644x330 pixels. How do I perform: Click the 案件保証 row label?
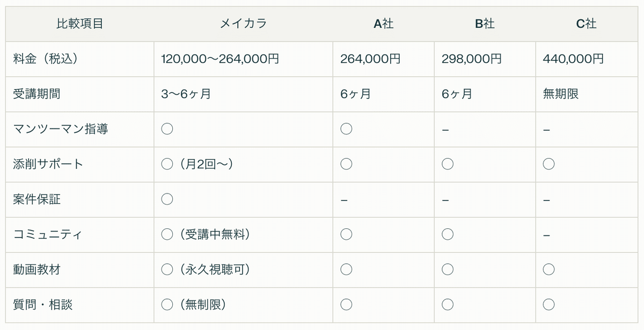36,199
